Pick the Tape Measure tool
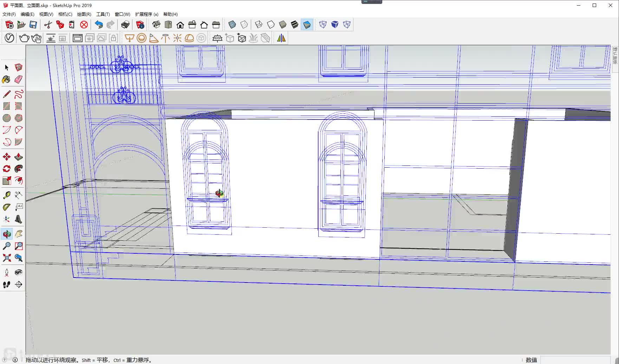The height and width of the screenshot is (364, 619). (x=7, y=195)
